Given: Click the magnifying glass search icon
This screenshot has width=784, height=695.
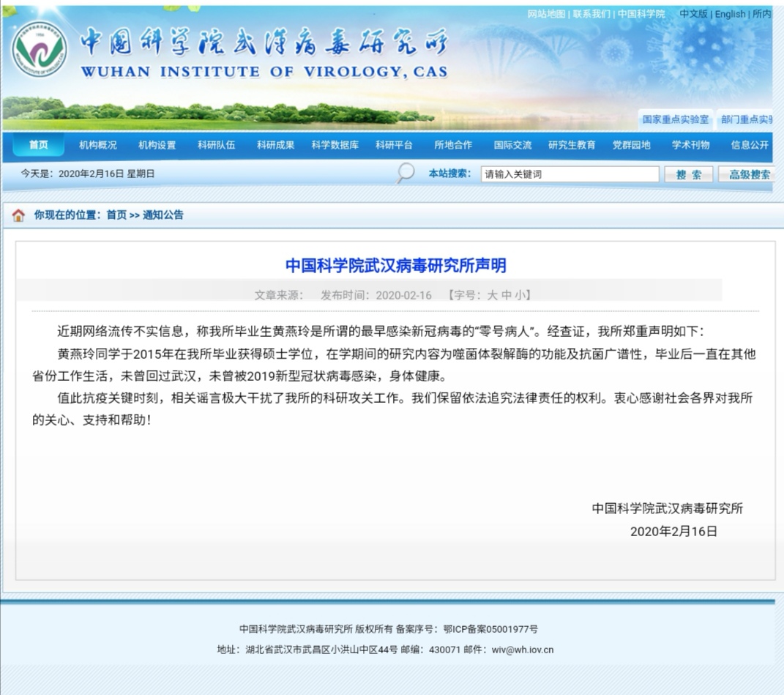Looking at the screenshot, I should pyautogui.click(x=405, y=173).
